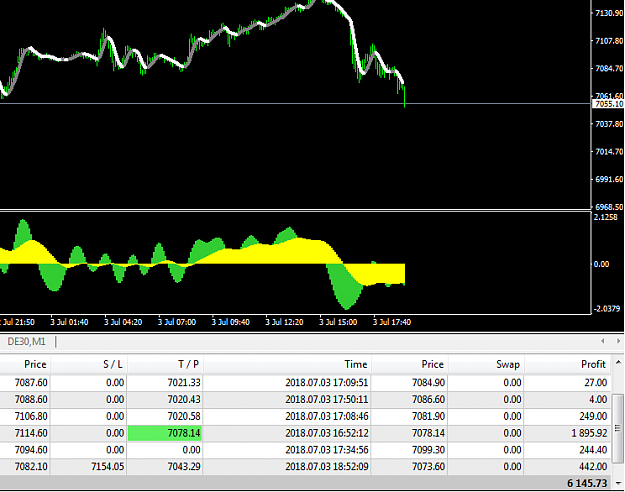Select the DE30,M1 chart tab

(x=26, y=342)
